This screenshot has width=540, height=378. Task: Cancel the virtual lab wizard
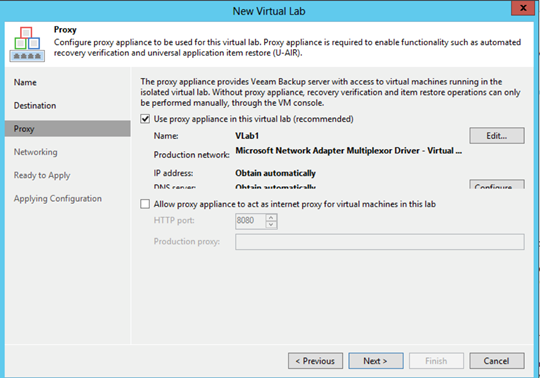[497, 361]
